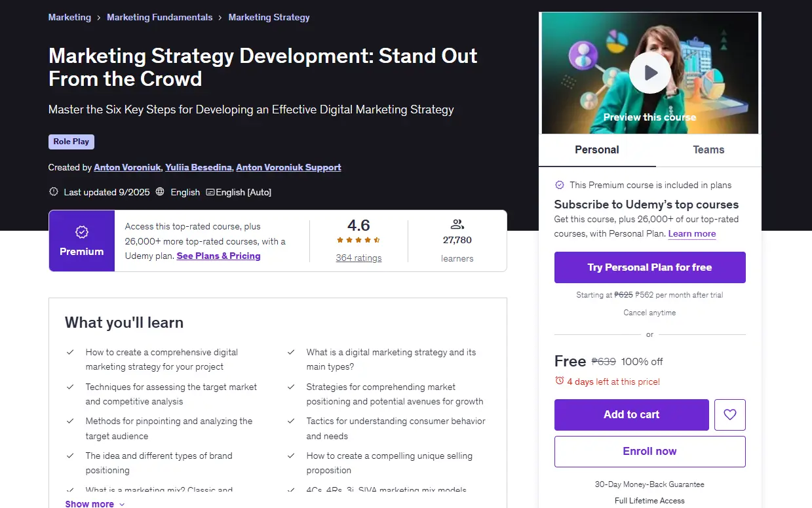The image size is (812, 508).
Task: Click the 'English [Auto]' captions text
Action: click(243, 192)
